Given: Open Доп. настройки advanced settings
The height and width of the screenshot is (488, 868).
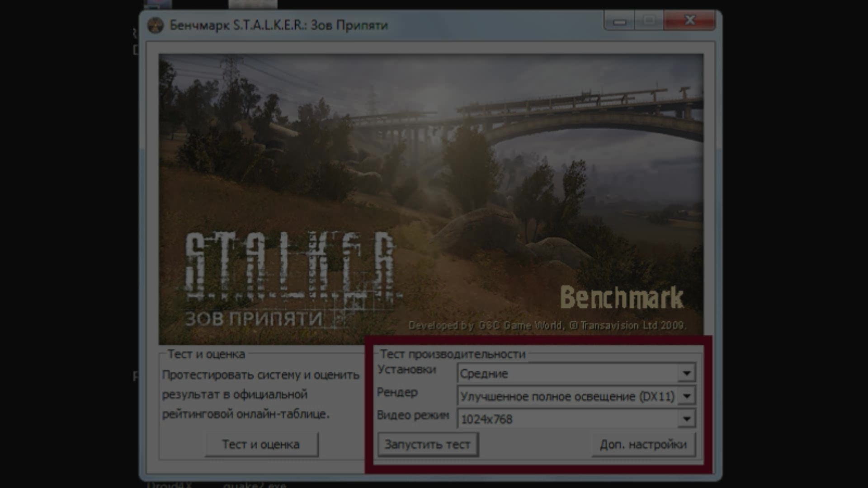Looking at the screenshot, I should point(643,445).
